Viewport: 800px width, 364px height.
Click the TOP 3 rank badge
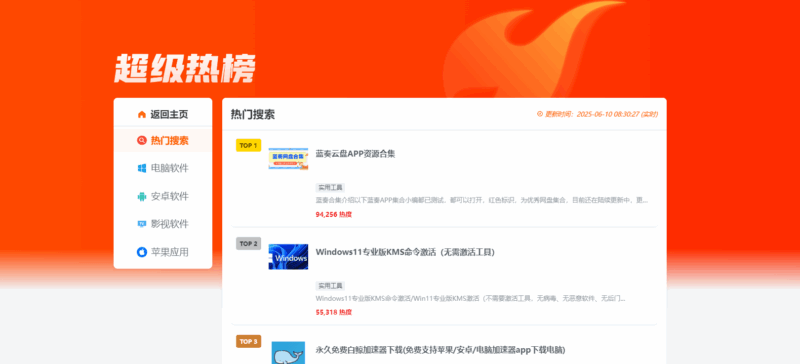248,342
